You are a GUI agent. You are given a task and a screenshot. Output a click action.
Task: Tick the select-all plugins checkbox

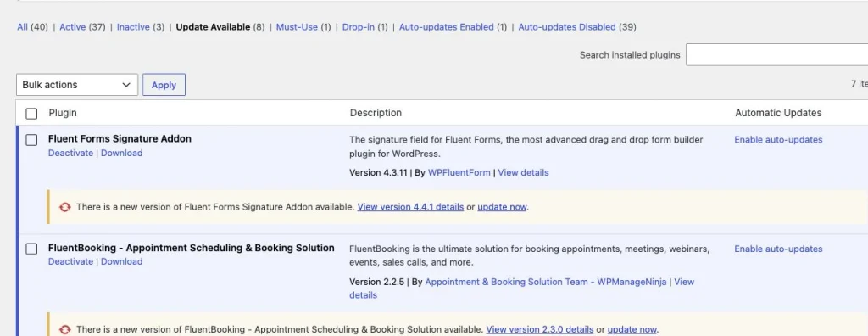[31, 113]
